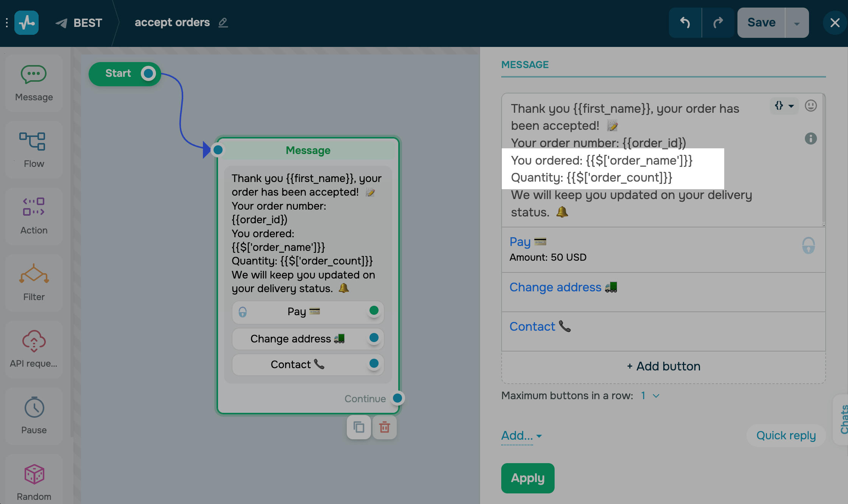Click + Add button
Viewport: 848px width, 504px height.
pos(663,366)
